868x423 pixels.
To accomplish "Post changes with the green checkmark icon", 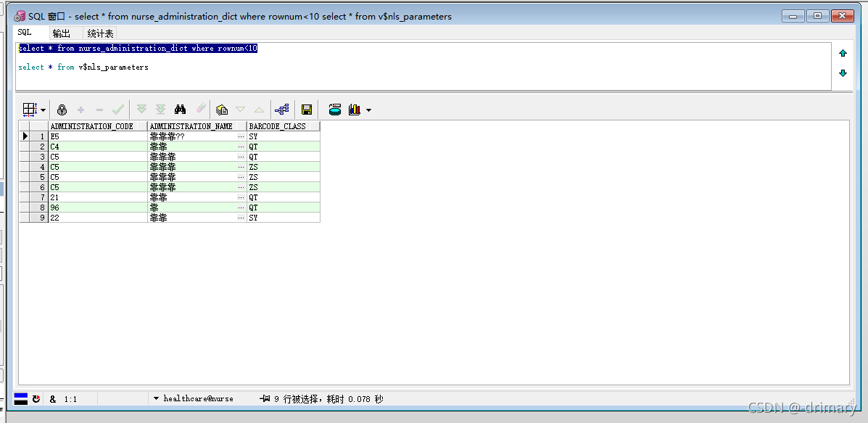I will click(117, 109).
